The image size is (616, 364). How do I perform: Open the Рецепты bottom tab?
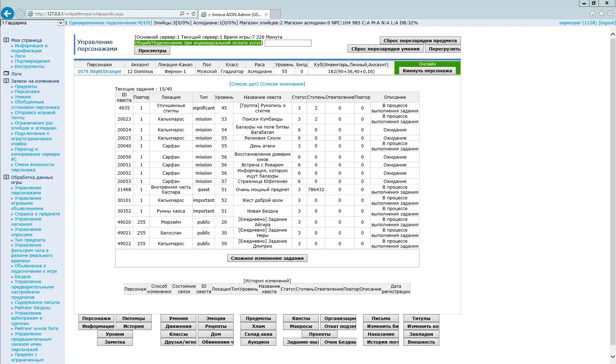click(x=216, y=326)
